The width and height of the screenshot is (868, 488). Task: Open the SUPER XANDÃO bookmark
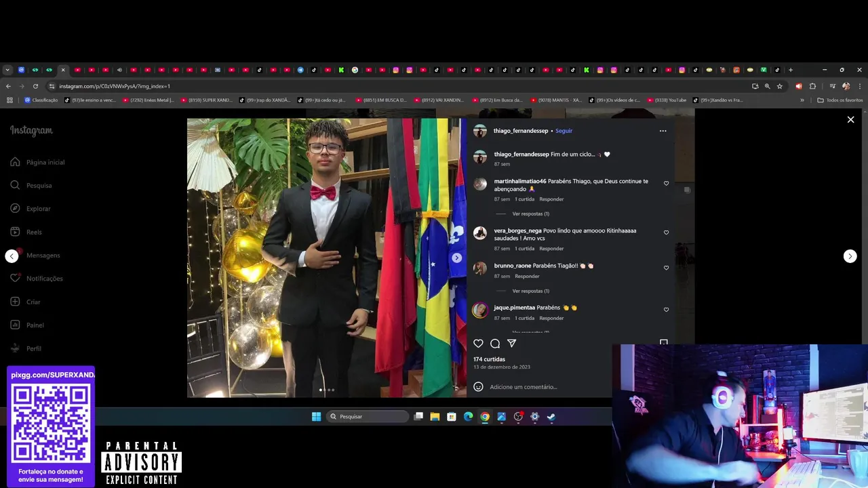click(206, 100)
